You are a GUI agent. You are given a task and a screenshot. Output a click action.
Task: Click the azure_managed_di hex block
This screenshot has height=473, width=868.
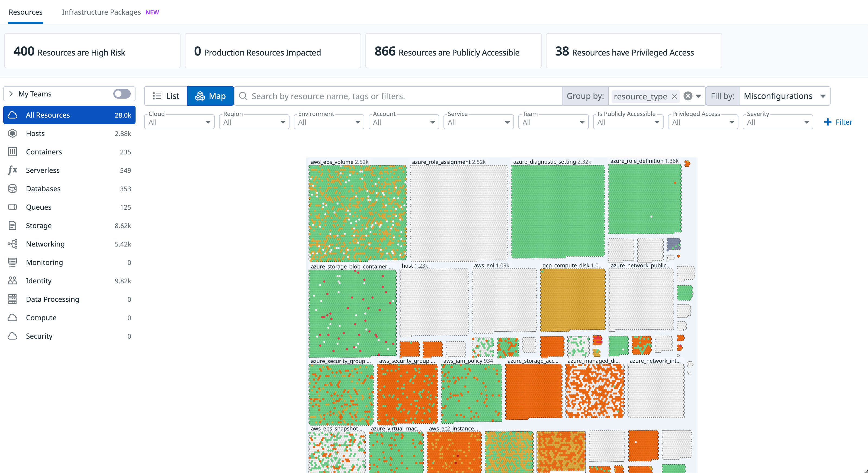click(x=595, y=391)
